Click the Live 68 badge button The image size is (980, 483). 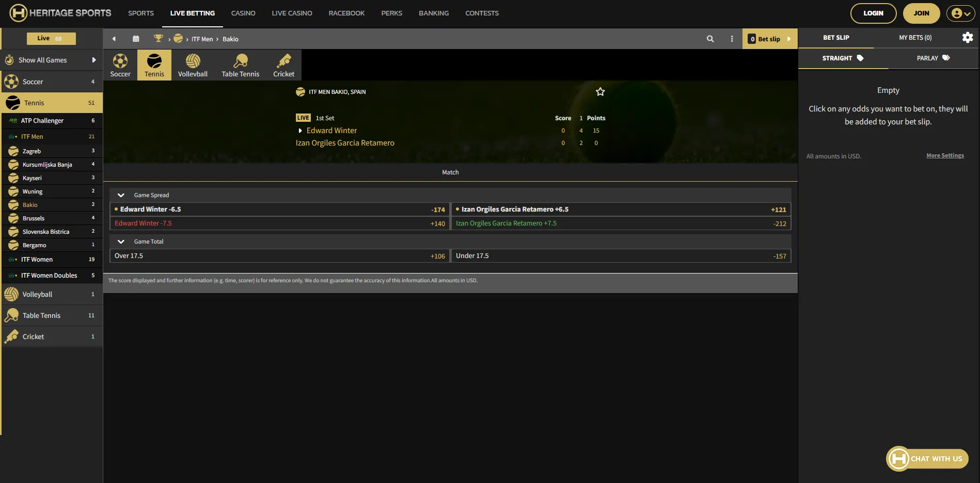pos(51,38)
